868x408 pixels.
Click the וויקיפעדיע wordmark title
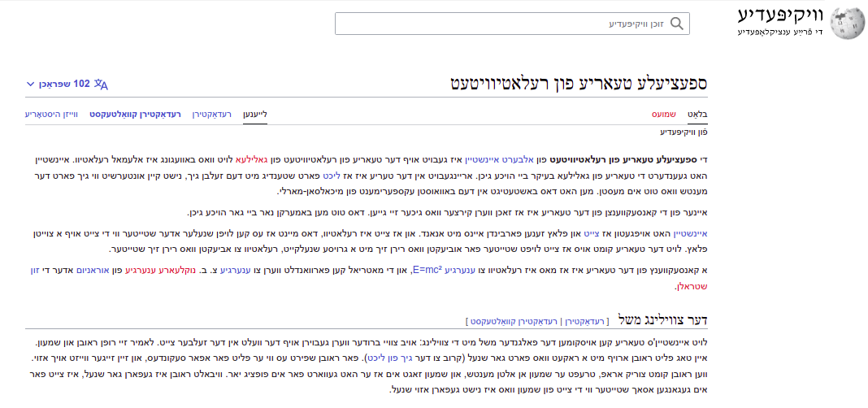point(781,15)
